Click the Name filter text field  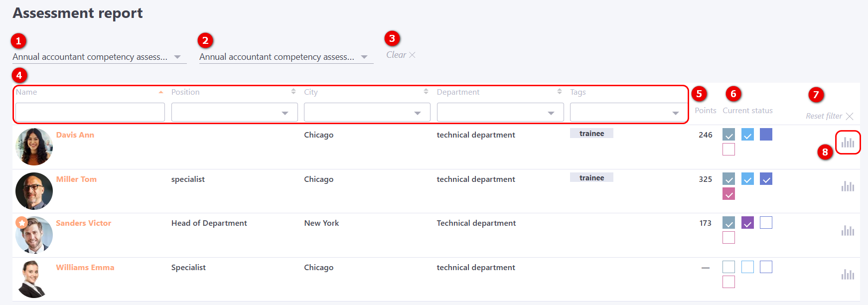(x=90, y=113)
